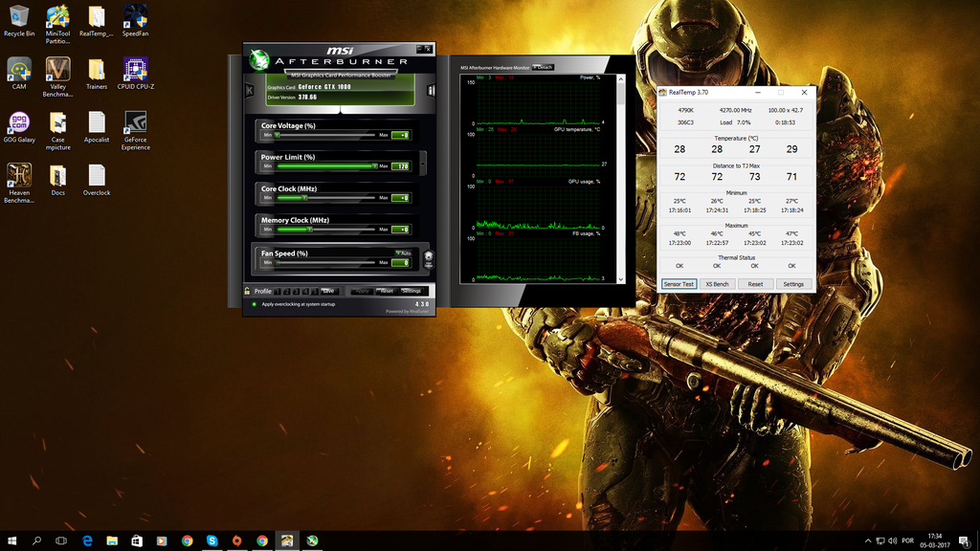Open the Overclock text file
Viewport: 980px width, 551px height.
pos(97,180)
